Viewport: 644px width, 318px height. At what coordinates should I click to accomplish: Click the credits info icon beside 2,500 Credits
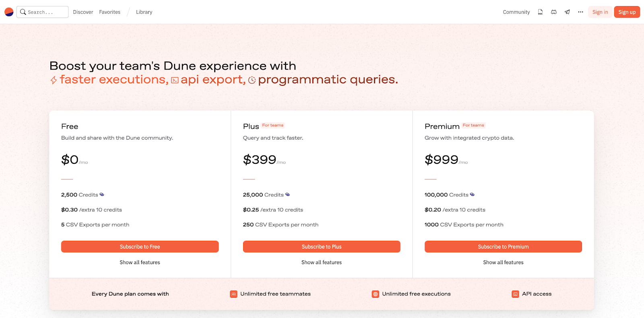coord(101,194)
